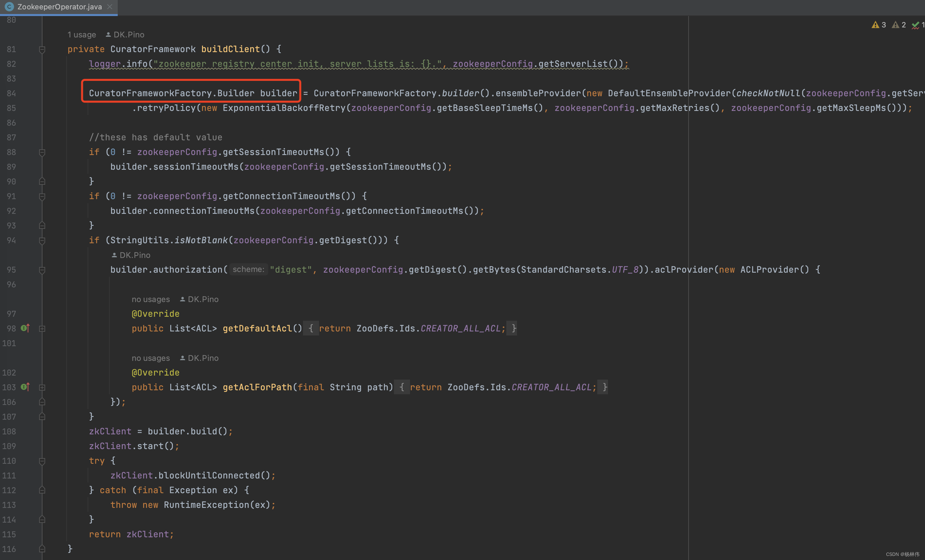This screenshot has height=560, width=925.
Task: Collapse the anonymous ACLProvider fold on line 95
Action: pyautogui.click(x=42, y=270)
